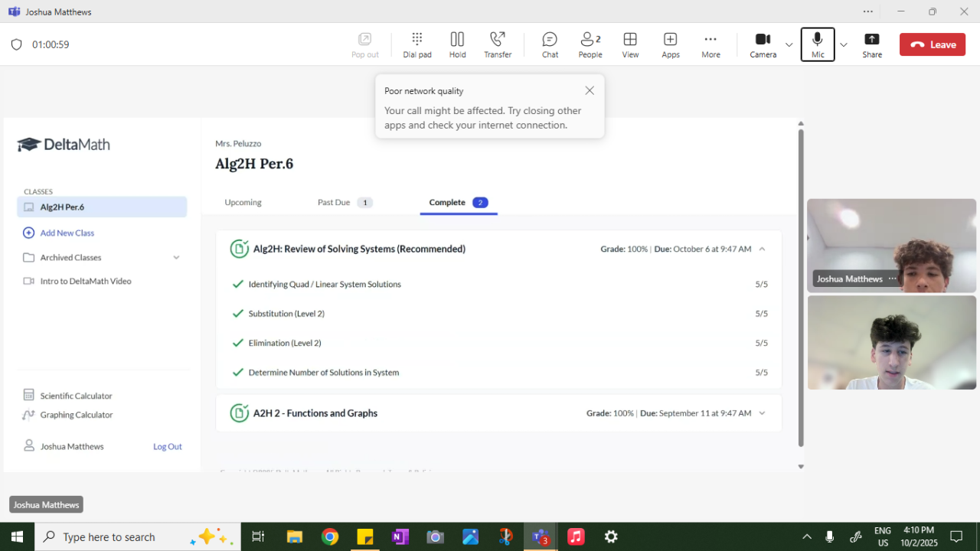Viewport: 980px width, 551px height.
Task: Open File Explorer from taskbar
Action: 295,536
